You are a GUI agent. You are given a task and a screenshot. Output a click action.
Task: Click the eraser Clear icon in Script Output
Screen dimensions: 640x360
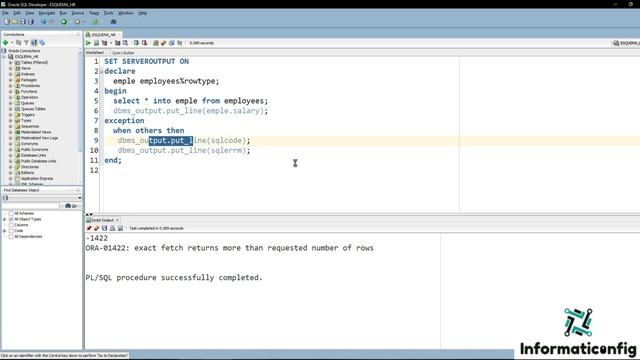tap(97, 228)
